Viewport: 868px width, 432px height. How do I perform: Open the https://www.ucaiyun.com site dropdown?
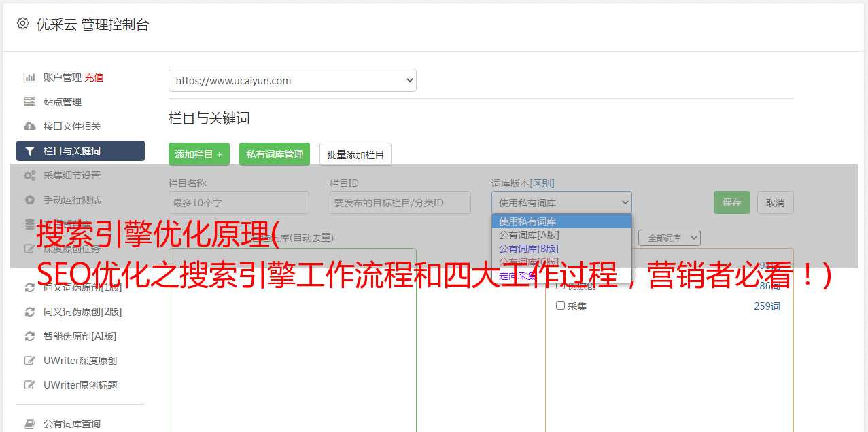tap(292, 80)
